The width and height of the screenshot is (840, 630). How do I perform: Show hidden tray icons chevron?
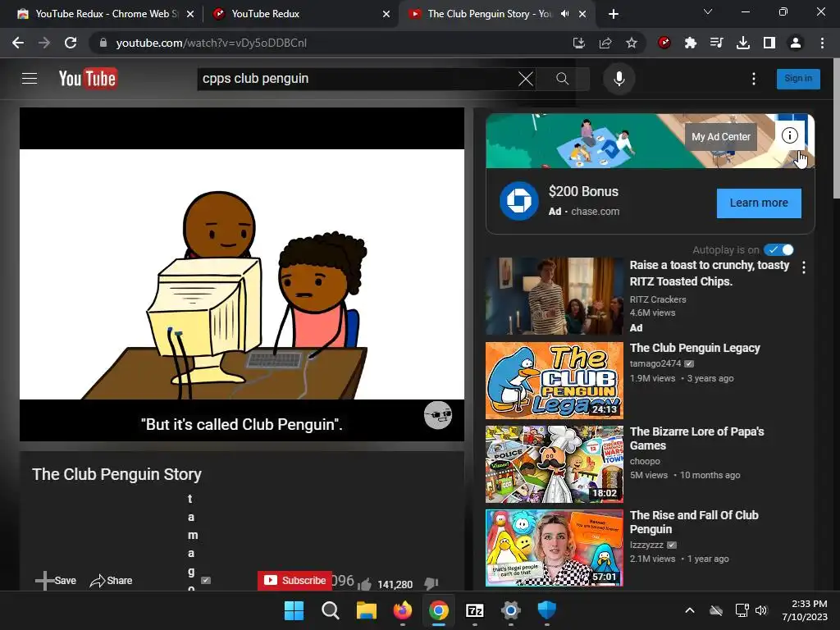point(690,610)
